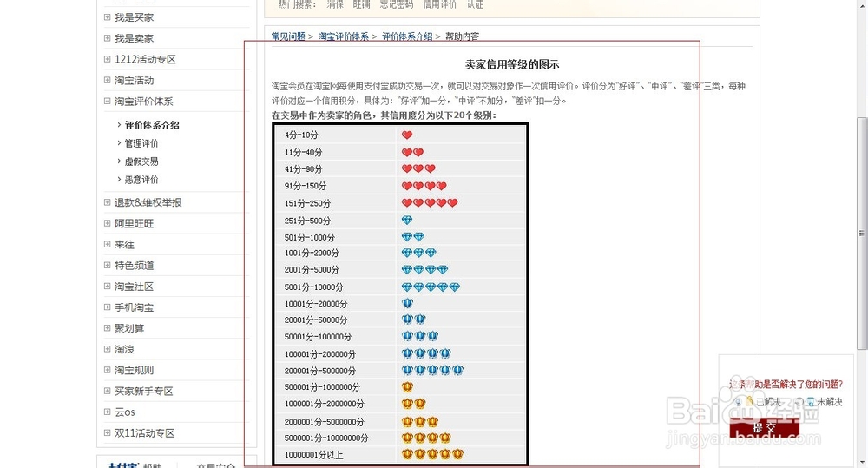This screenshot has width=868, height=468.
Task: Click the four hearts icon for 91分-150分
Action: [424, 186]
